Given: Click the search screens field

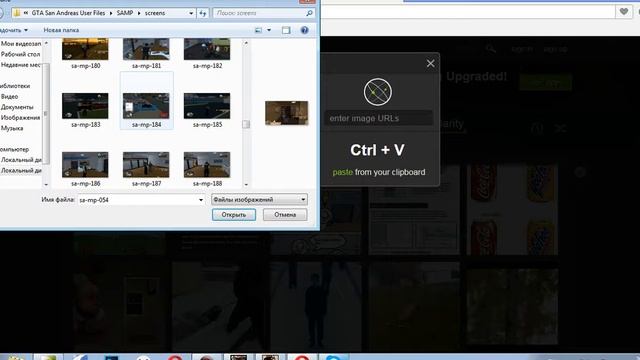Looking at the screenshot, I should click(x=259, y=13).
